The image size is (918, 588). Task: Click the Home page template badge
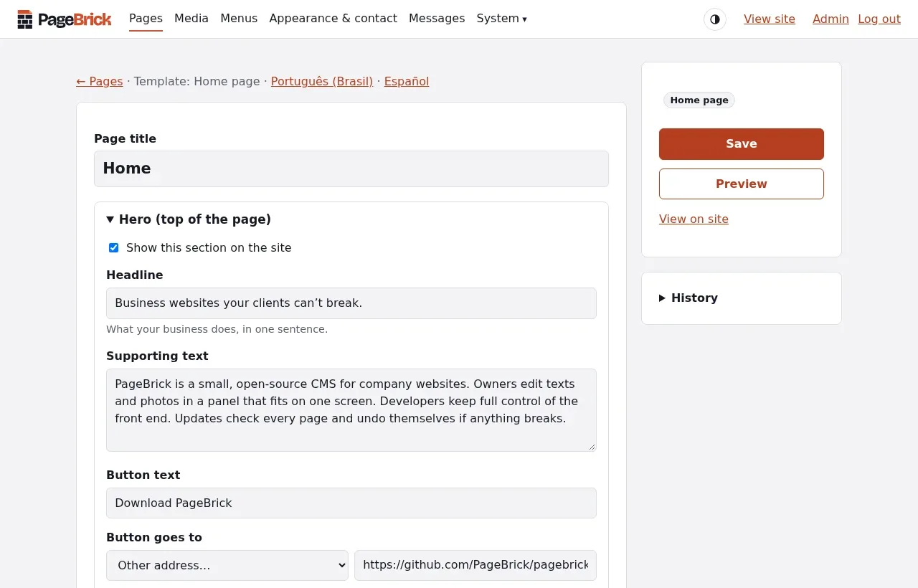[699, 100]
